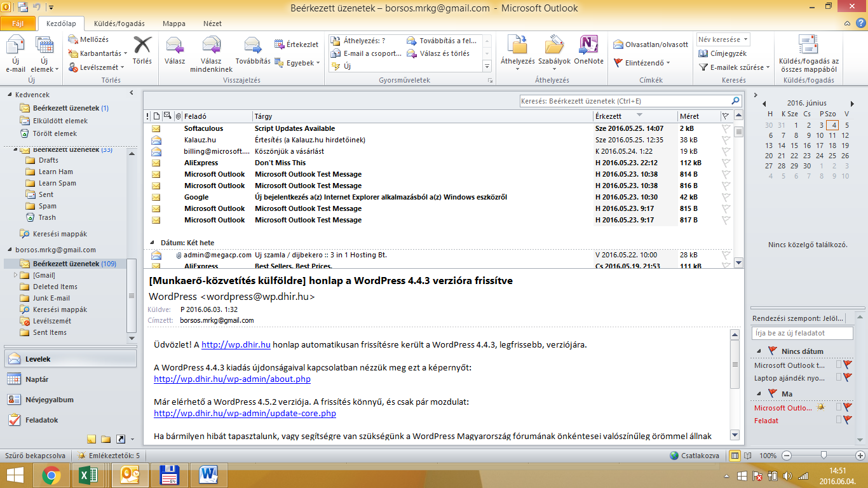This screenshot has width=868, height=488.
Task: Click the zoom in plus button
Action: pos(860,456)
